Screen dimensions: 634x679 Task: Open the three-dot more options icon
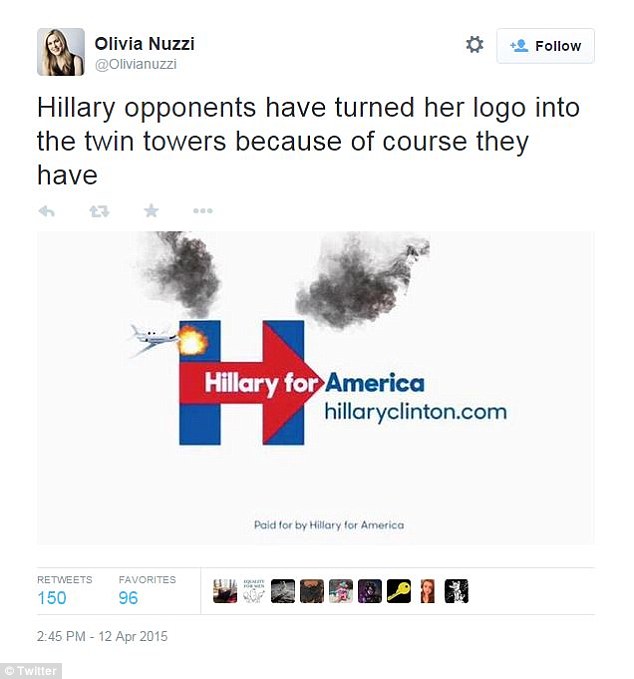click(203, 211)
